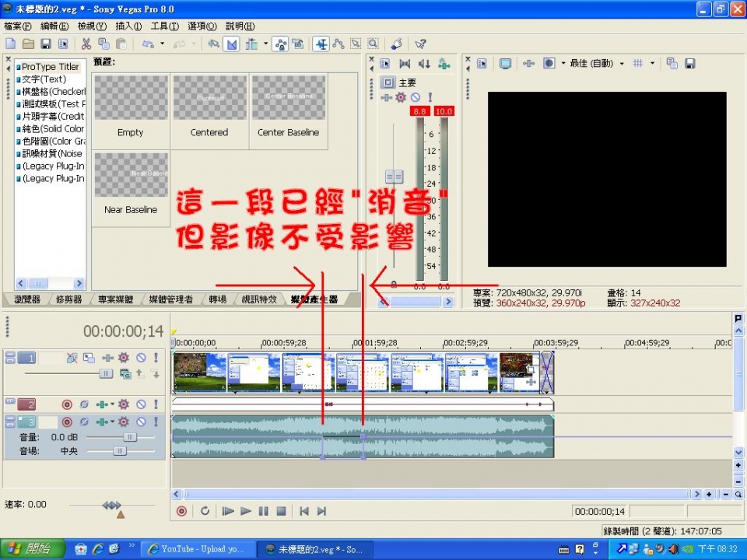This screenshot has height=560, width=747.
Task: Click the Save project floppy icon
Action: pos(46,44)
